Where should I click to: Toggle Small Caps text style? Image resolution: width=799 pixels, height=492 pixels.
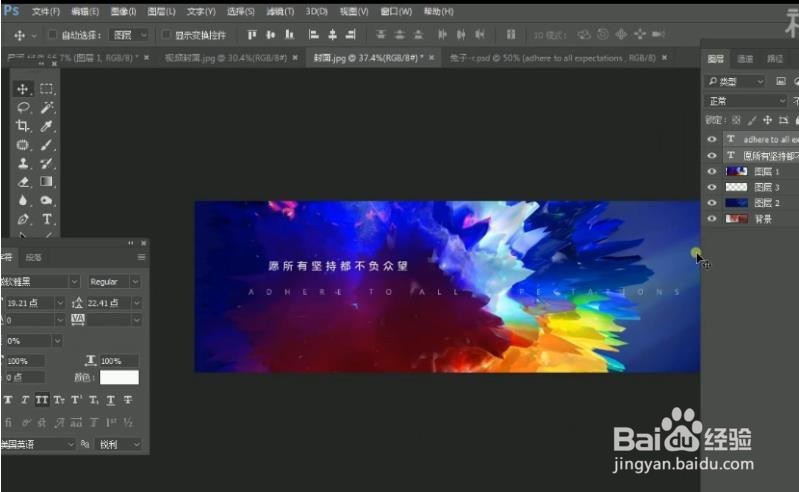point(59,400)
